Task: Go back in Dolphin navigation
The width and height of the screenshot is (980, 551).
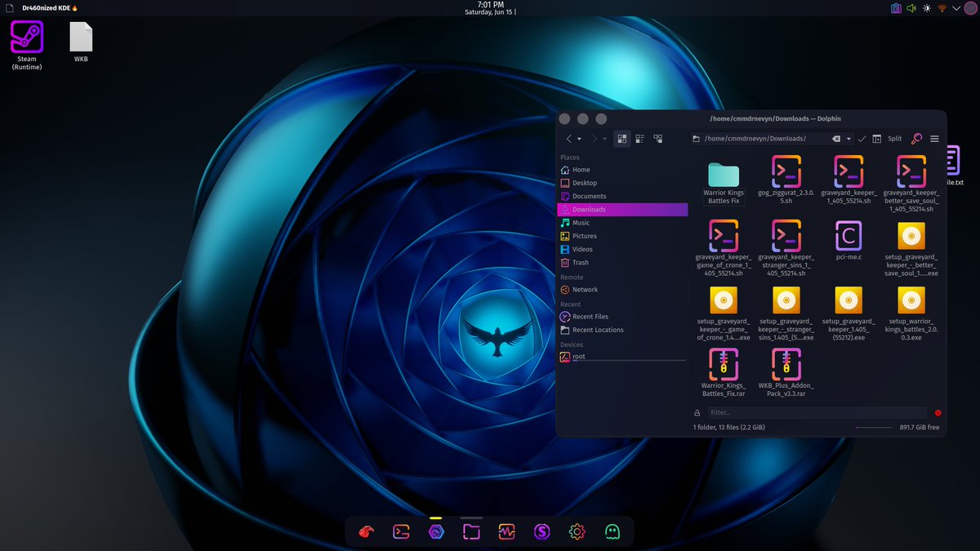Action: (x=569, y=139)
